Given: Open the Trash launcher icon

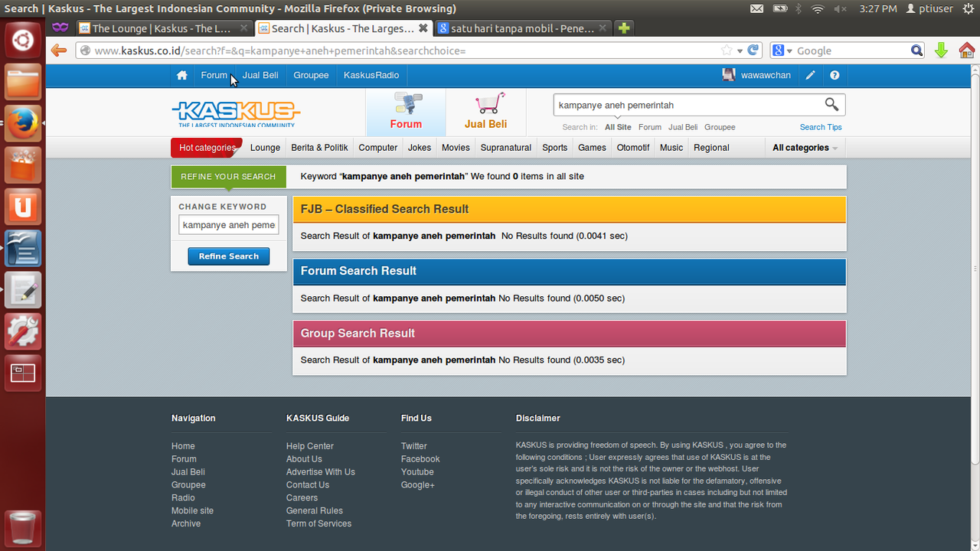Looking at the screenshot, I should tap(23, 528).
